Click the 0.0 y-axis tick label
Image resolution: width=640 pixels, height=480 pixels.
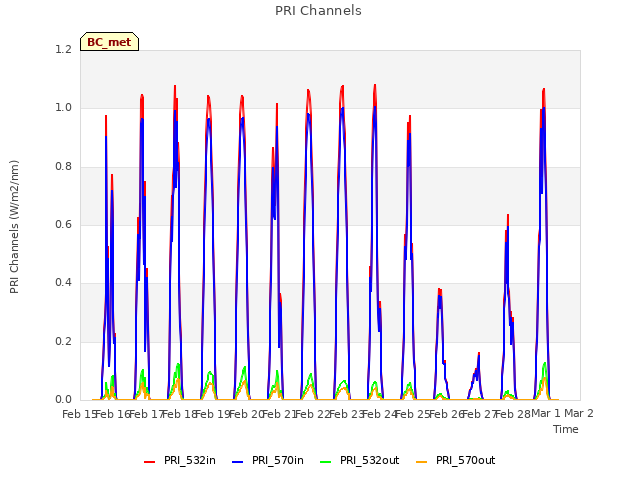point(64,400)
